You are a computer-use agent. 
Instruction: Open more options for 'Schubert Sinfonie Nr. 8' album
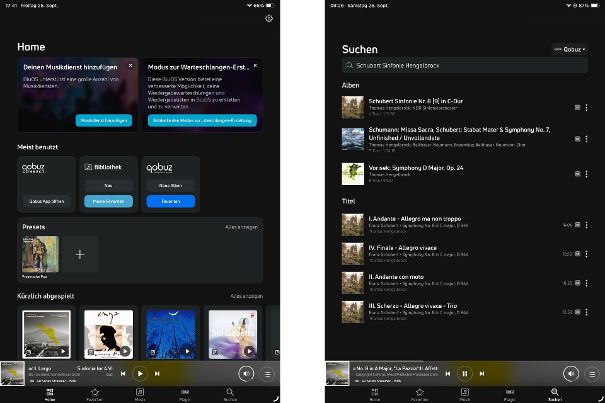point(586,108)
